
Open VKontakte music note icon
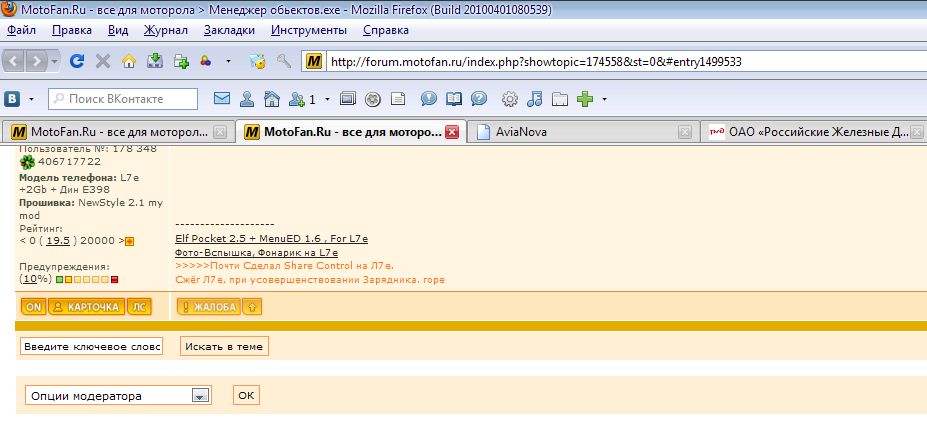[534, 99]
